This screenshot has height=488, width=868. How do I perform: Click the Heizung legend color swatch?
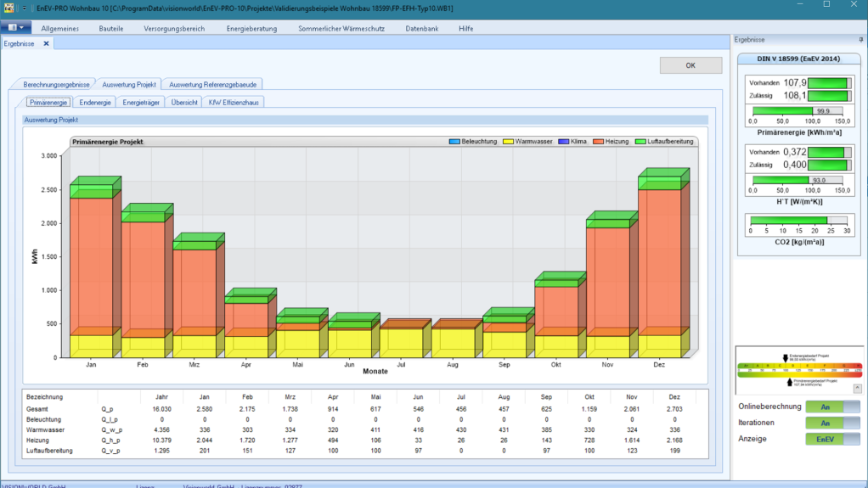click(598, 142)
